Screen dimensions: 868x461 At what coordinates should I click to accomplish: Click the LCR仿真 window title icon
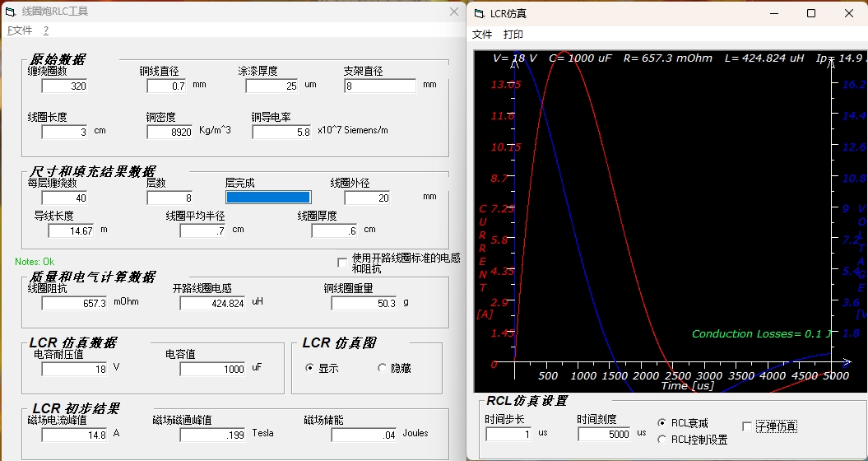tap(478, 14)
